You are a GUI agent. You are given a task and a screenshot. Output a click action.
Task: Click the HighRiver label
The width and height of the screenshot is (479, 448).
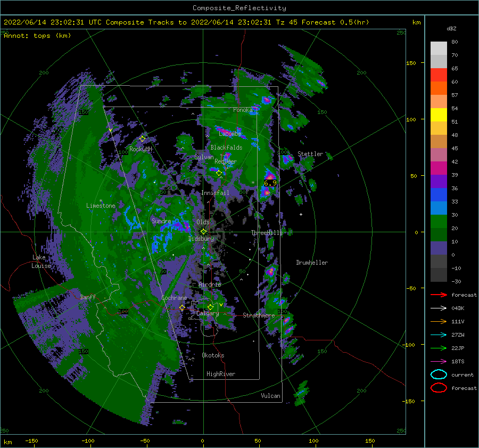221,374
